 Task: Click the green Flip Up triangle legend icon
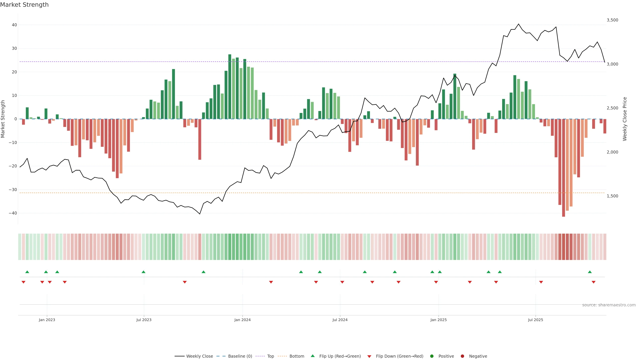tap(312, 356)
